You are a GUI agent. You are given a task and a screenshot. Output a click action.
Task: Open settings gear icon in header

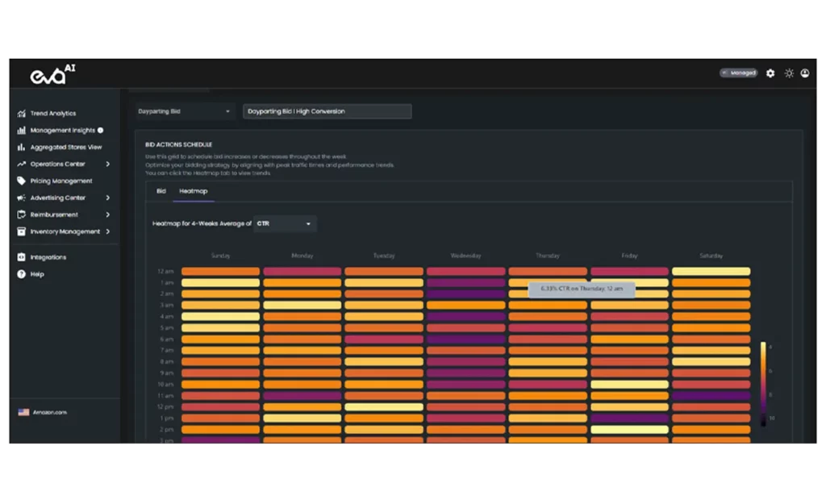pyautogui.click(x=770, y=73)
